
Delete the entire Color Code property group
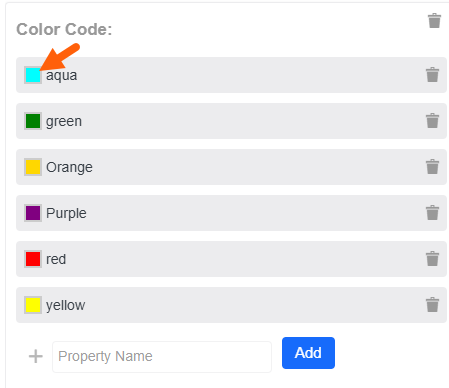coord(434,21)
